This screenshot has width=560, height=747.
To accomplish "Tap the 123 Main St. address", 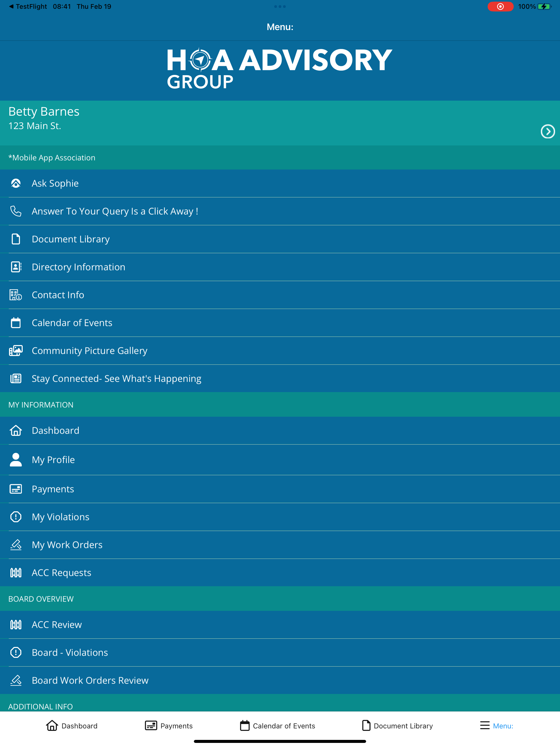I will click(x=35, y=126).
